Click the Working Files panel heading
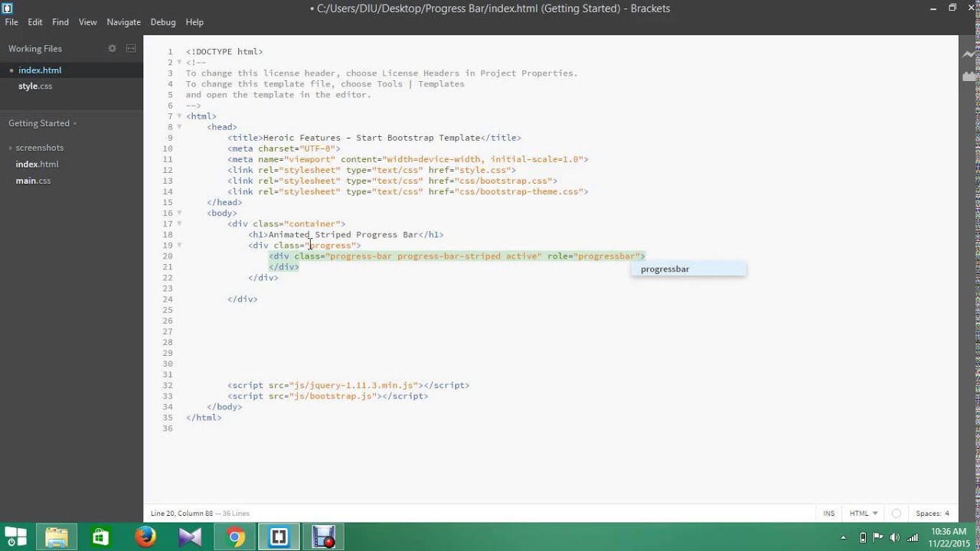This screenshot has width=980, height=551. pos(35,48)
